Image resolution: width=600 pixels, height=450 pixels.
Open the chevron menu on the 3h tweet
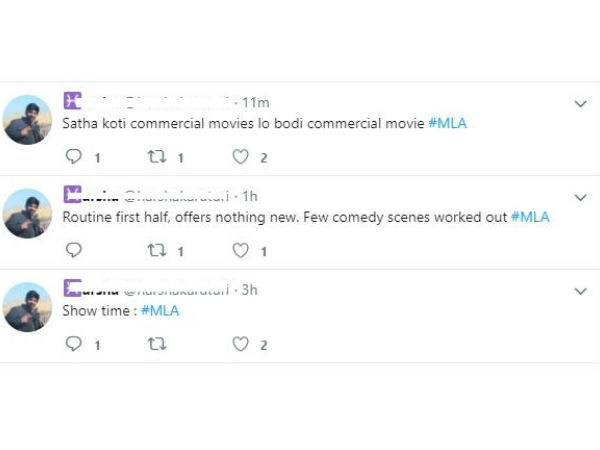tap(581, 291)
